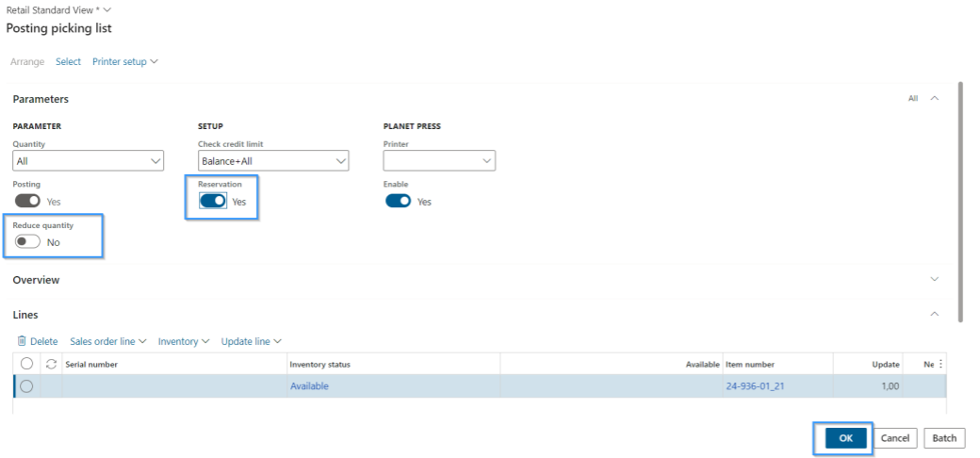Click the Cancel button
Screen dimensions: 980x458
pos(895,438)
